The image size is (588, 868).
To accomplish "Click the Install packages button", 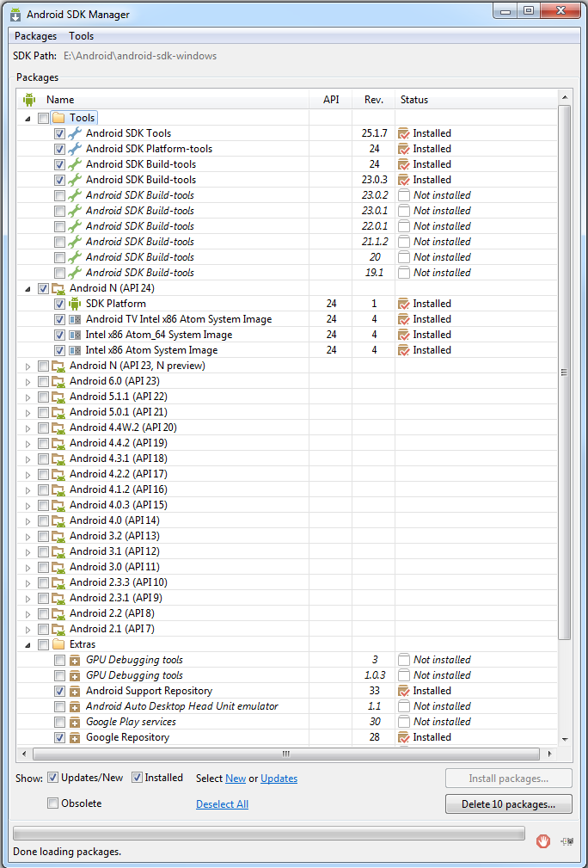I will point(508,779).
